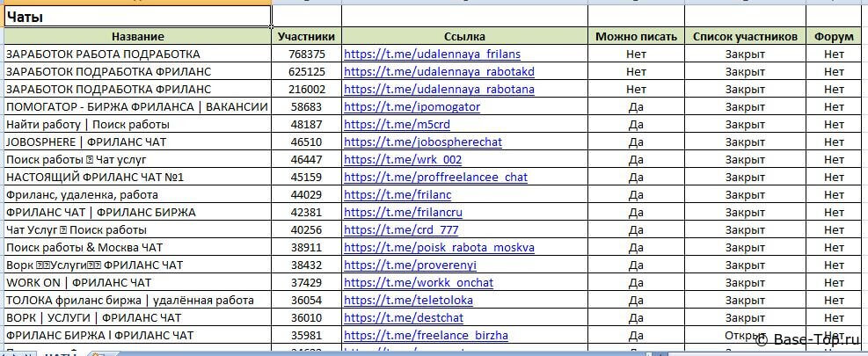
Task: Open the t.me/poisk_rabota_moskva link
Action: (x=439, y=248)
